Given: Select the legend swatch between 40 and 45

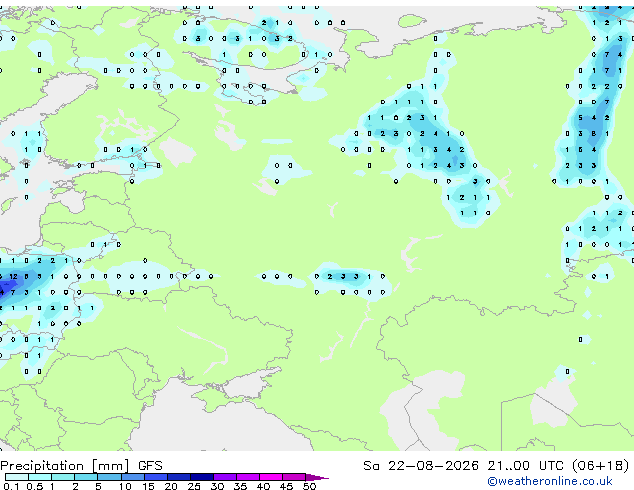Looking at the screenshot, I should click(x=271, y=477).
